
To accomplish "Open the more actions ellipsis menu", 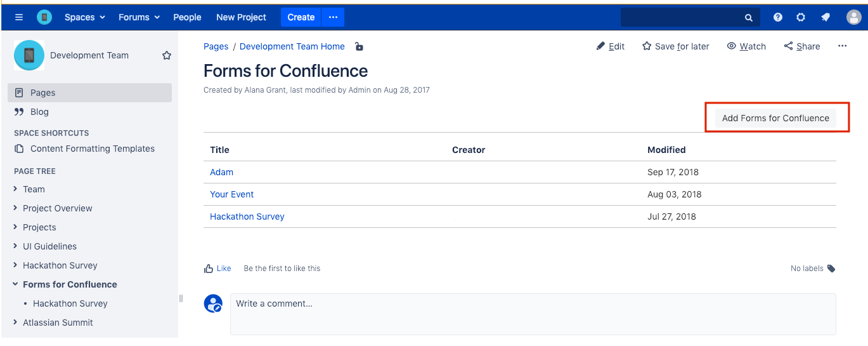I will coord(842,46).
